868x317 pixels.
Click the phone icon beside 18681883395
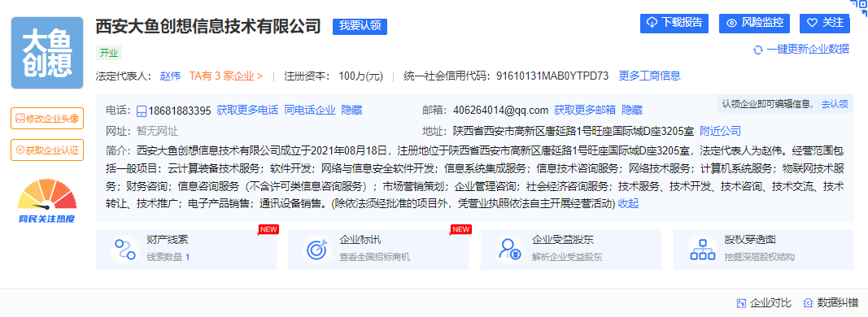click(142, 110)
